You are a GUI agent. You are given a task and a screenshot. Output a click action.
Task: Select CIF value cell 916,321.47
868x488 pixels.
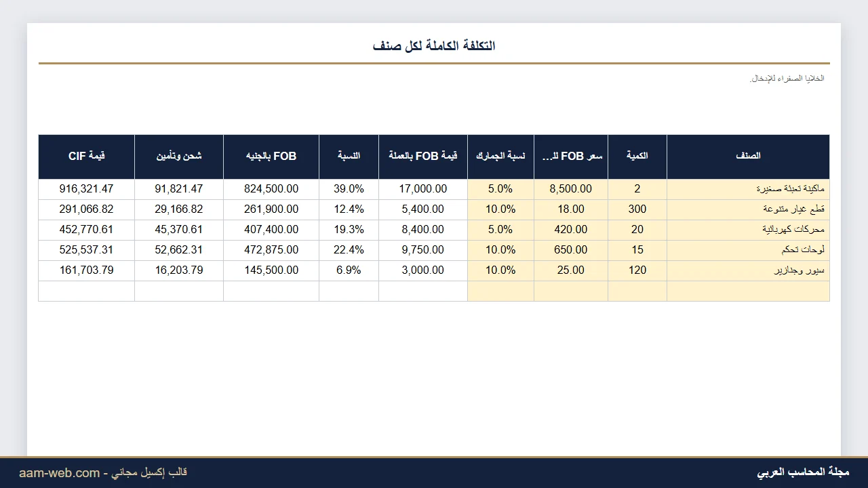87,189
